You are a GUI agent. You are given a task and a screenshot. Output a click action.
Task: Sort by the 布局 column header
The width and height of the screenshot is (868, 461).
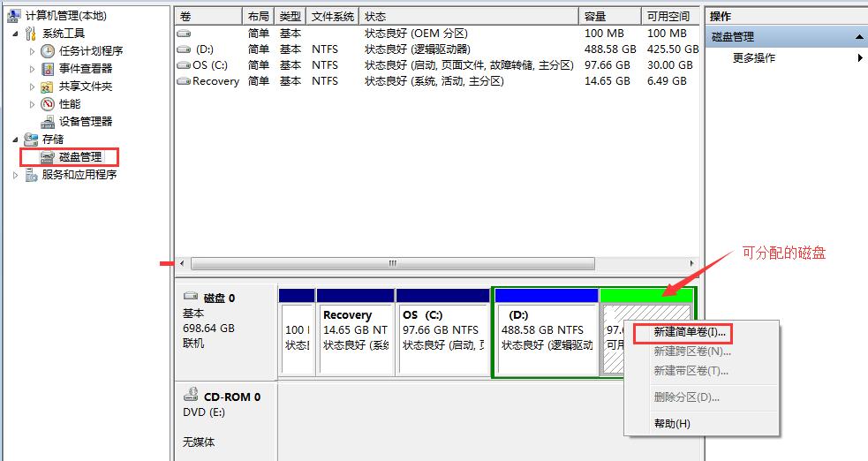[259, 17]
